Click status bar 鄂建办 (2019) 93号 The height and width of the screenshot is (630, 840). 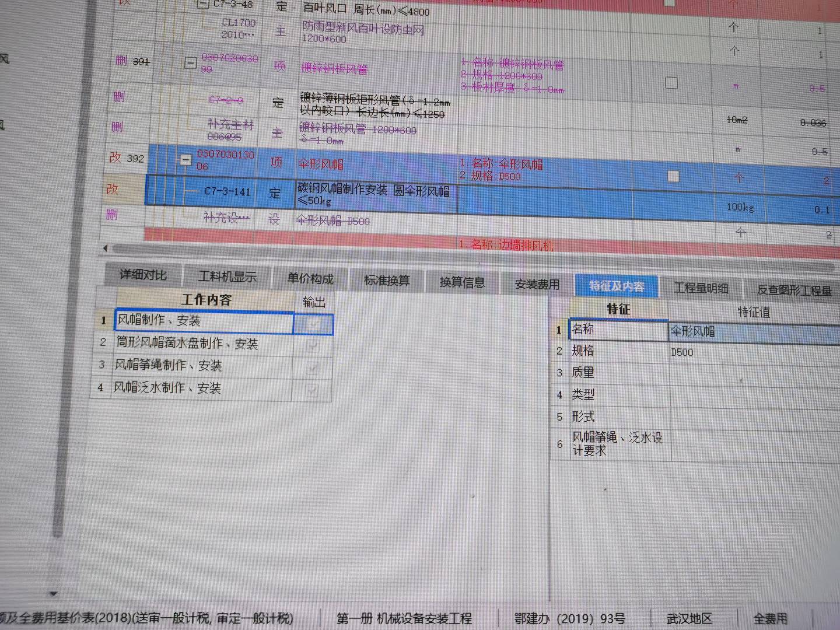tap(569, 618)
